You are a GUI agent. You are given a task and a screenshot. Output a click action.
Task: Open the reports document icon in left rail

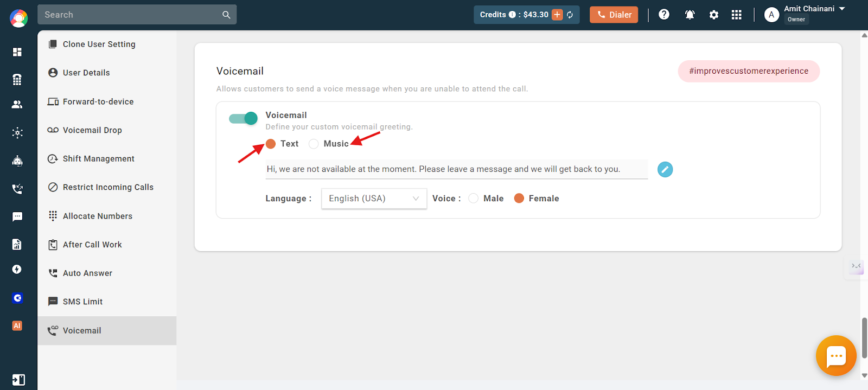click(17, 245)
